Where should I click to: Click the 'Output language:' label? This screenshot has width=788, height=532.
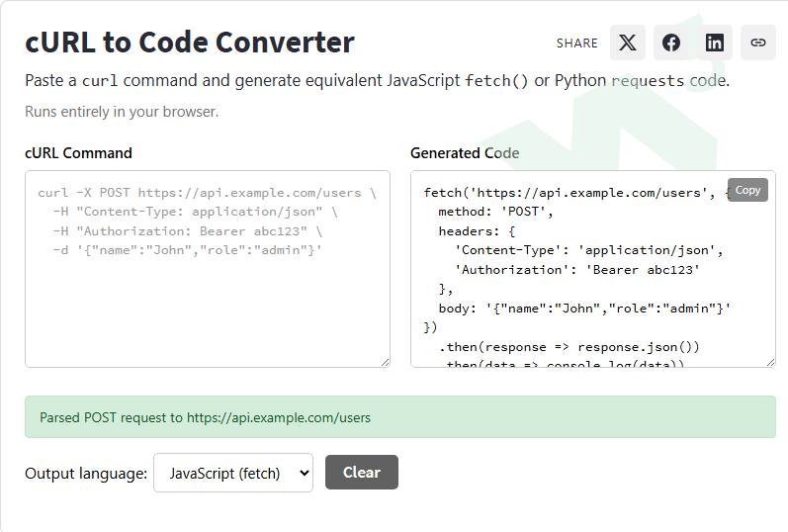86,474
